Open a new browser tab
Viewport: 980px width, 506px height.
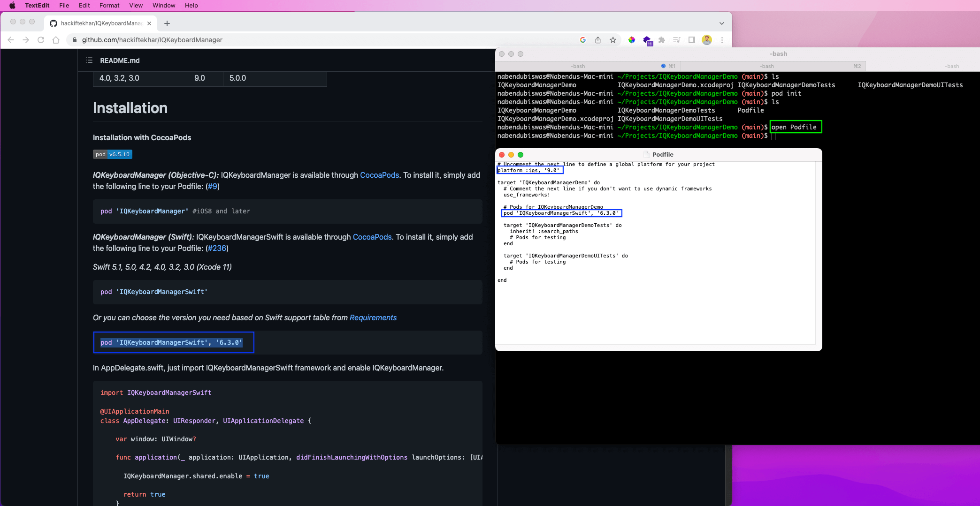pos(167,23)
